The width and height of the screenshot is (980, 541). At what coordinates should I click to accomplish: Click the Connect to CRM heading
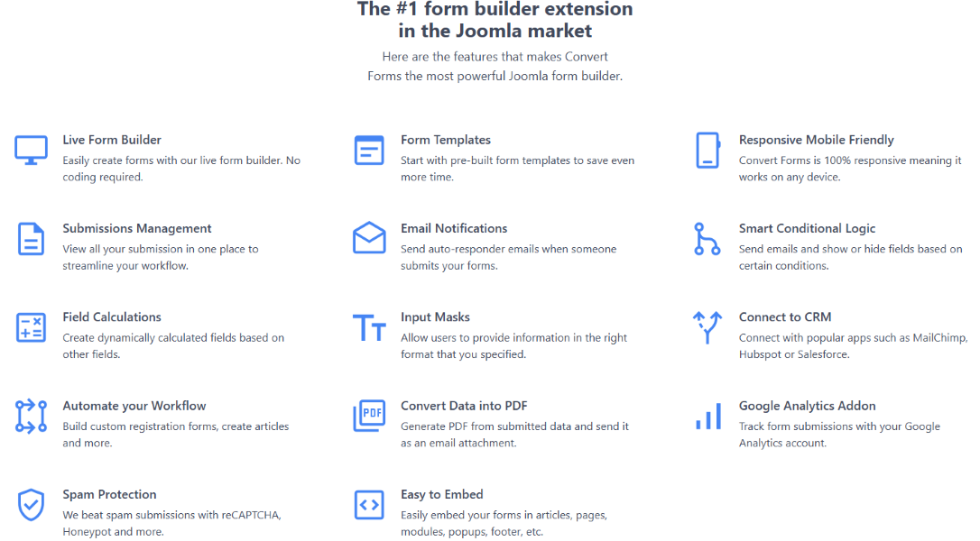[x=785, y=316]
